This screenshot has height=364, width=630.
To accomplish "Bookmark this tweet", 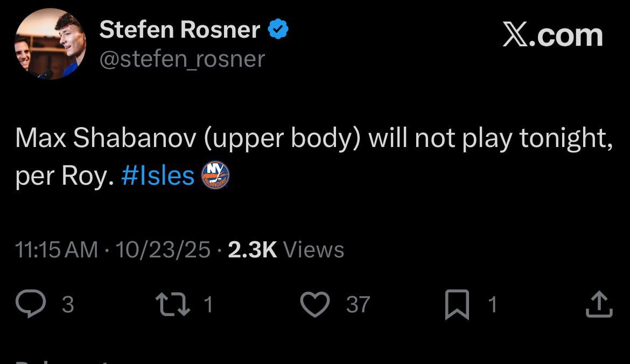I will (458, 304).
